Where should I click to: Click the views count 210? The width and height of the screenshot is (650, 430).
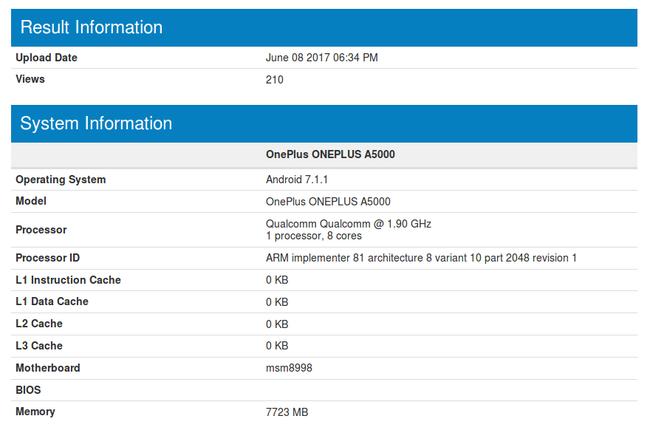(x=274, y=79)
